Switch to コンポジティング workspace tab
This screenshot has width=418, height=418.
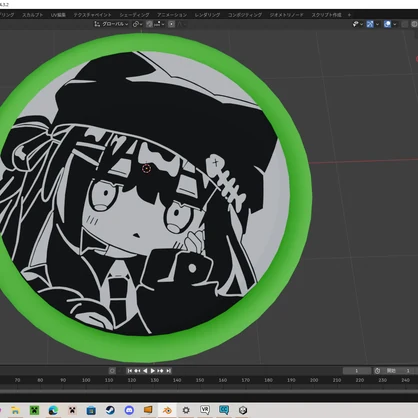[x=245, y=15]
